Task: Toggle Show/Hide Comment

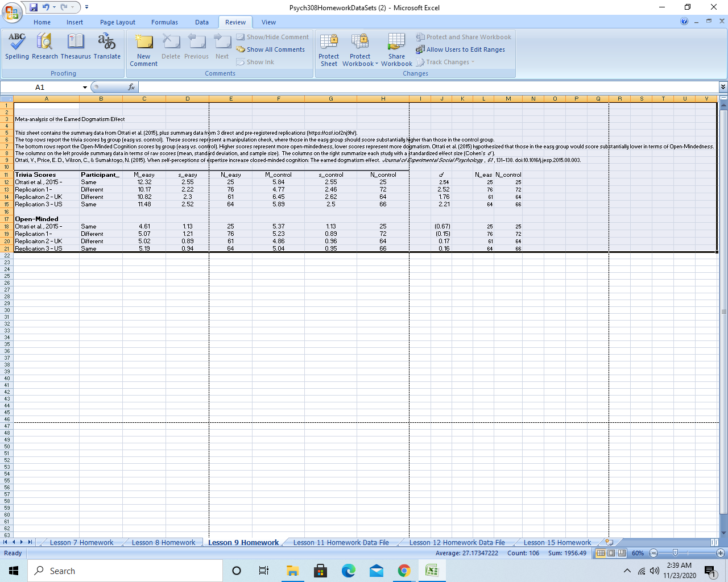Action: coord(273,36)
